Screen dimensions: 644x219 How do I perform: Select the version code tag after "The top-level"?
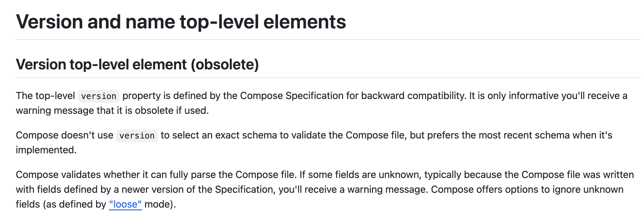tap(99, 96)
